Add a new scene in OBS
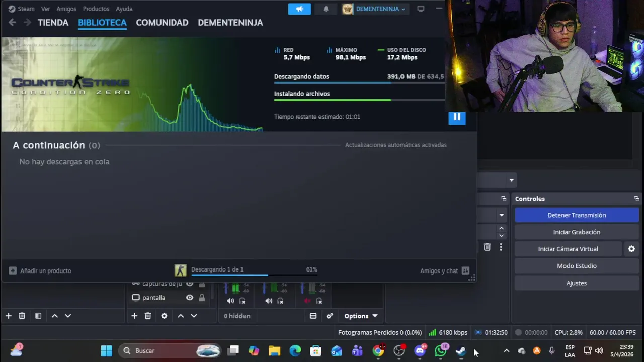 [9, 316]
